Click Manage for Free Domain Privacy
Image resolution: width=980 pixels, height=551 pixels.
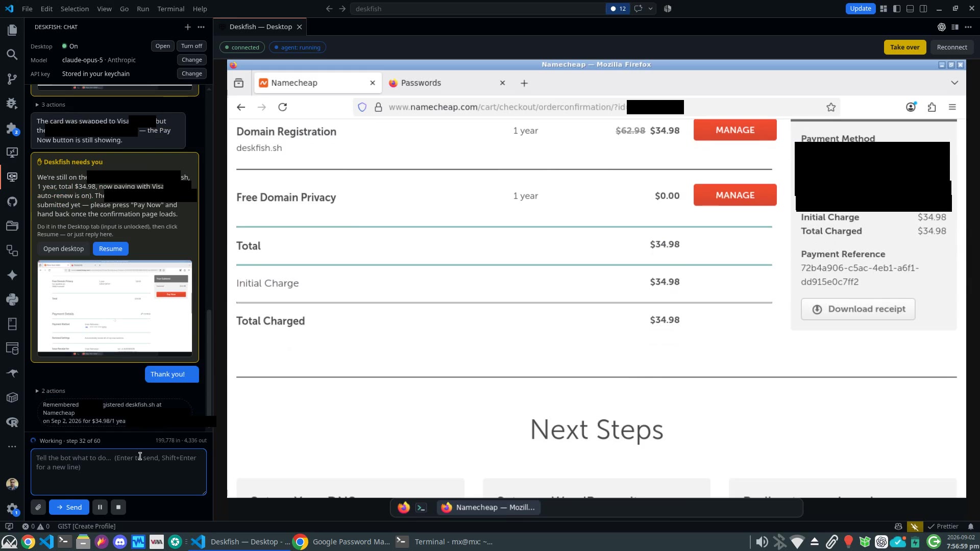click(735, 195)
